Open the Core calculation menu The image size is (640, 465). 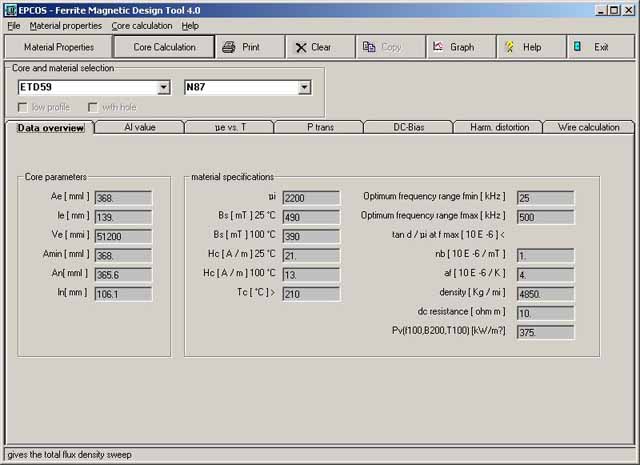click(x=142, y=26)
